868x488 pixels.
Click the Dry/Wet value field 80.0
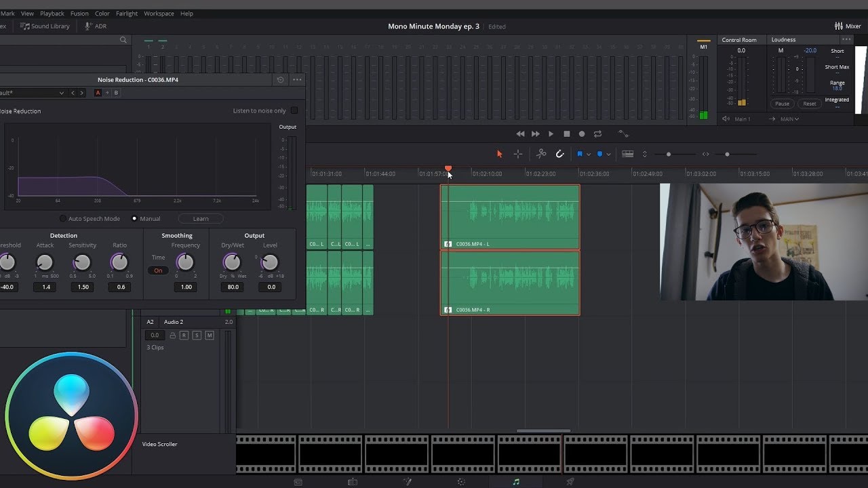(233, 287)
